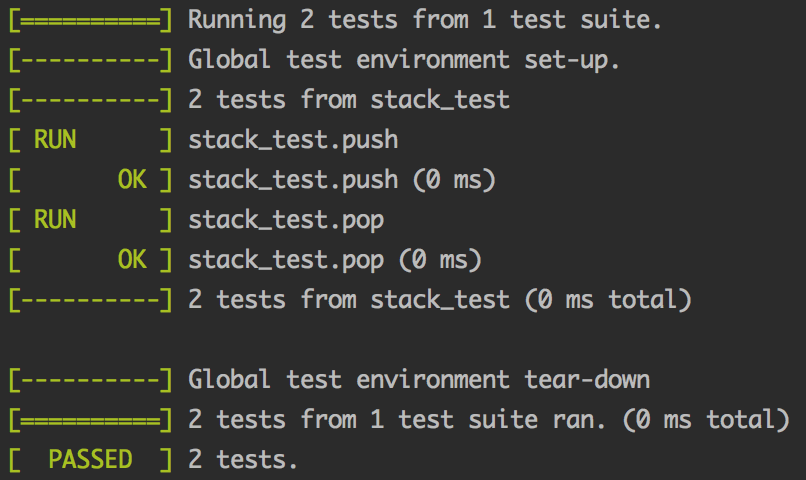Click the OK tag for stack_test.pop

point(132,260)
